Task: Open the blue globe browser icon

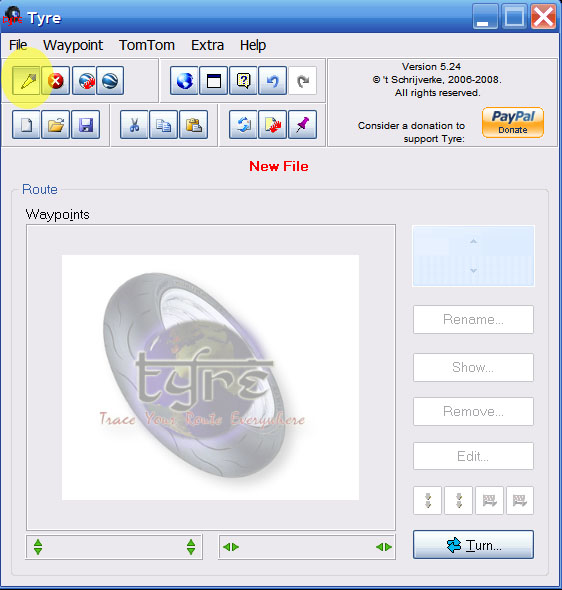Action: (184, 81)
